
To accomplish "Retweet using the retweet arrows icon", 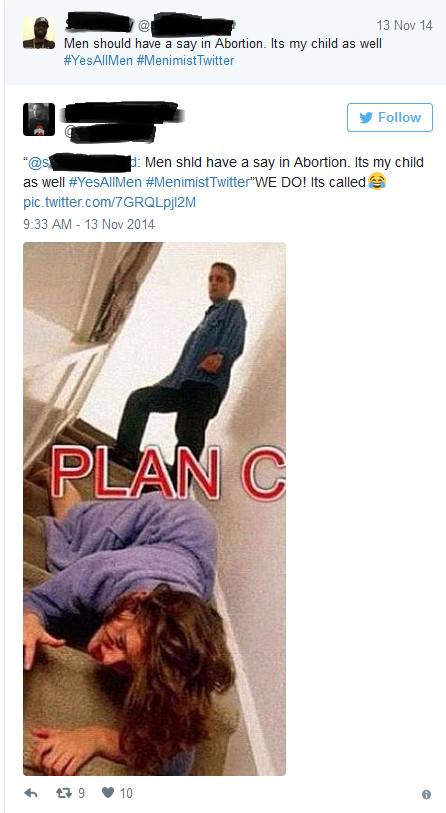I will [63, 793].
